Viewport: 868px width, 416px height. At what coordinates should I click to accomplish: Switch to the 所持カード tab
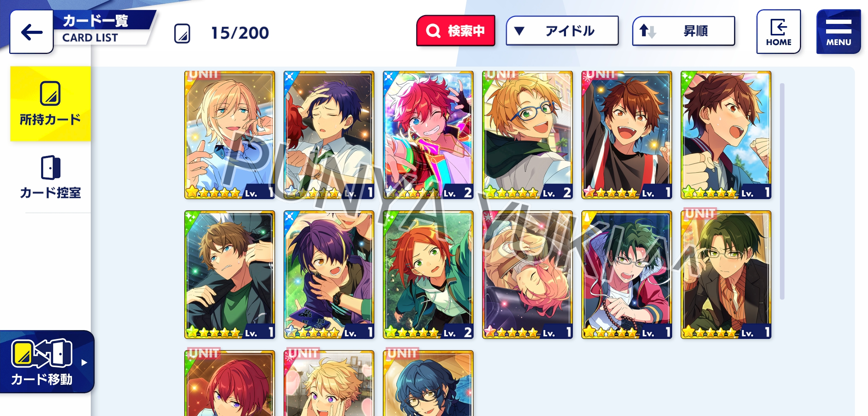[50, 104]
